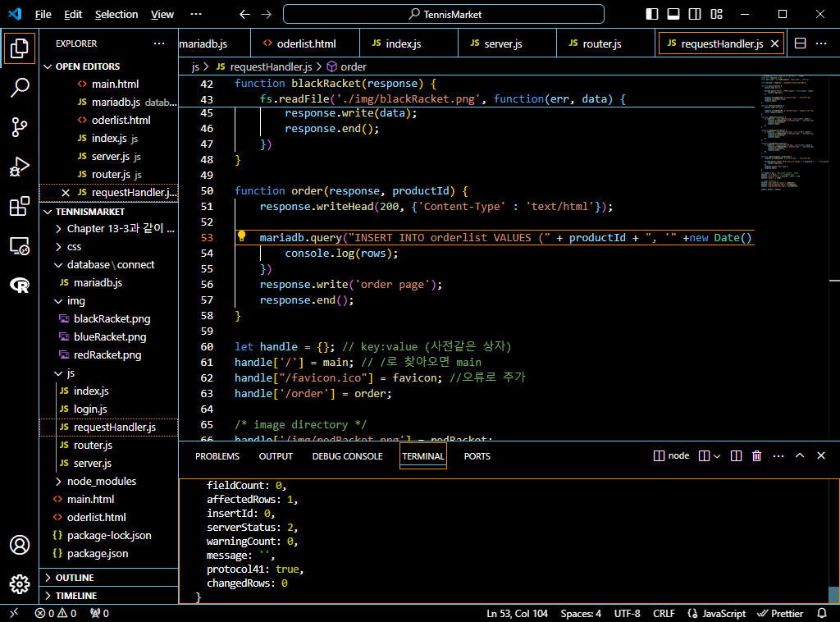The height and width of the screenshot is (622, 840).
Task: Open the R extension view in activity bar
Action: [x=20, y=285]
